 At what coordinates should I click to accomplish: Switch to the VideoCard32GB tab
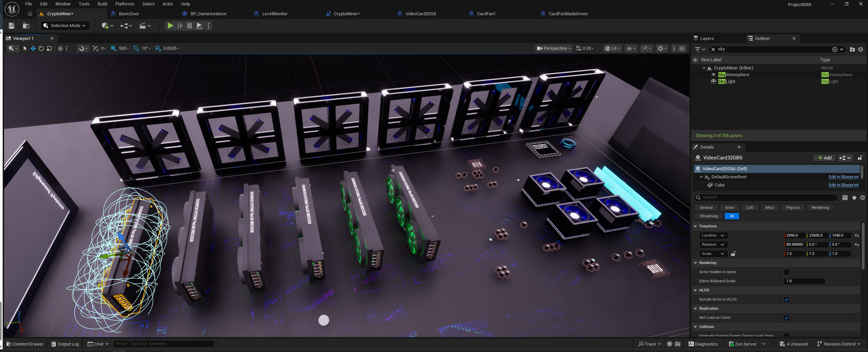[420, 14]
